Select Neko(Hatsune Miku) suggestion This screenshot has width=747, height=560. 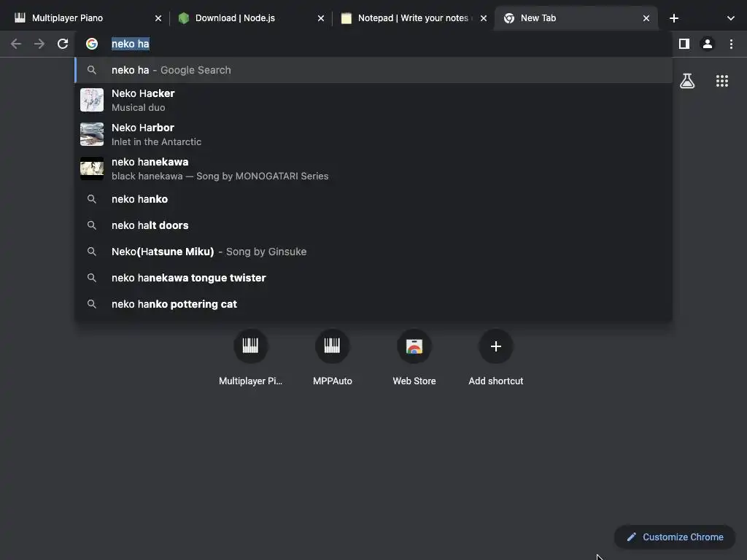tap(373, 252)
